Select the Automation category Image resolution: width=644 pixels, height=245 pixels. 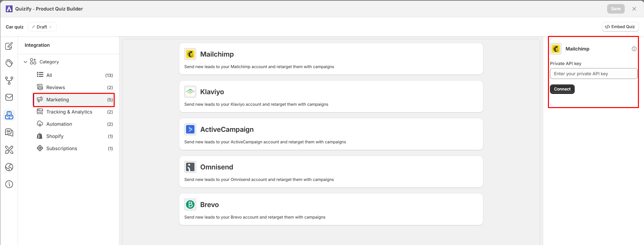pos(74,124)
